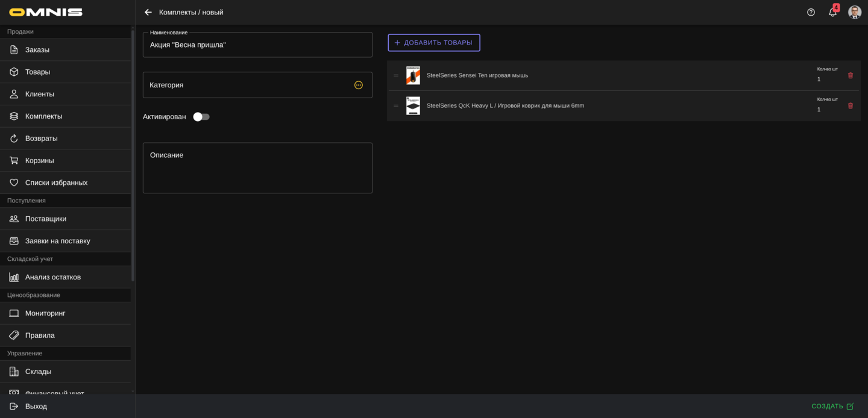Click drag handle of QcK Heavy row

[x=396, y=106]
